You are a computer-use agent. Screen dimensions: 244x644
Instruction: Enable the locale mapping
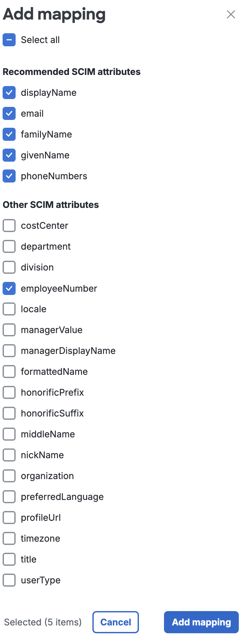click(9, 309)
